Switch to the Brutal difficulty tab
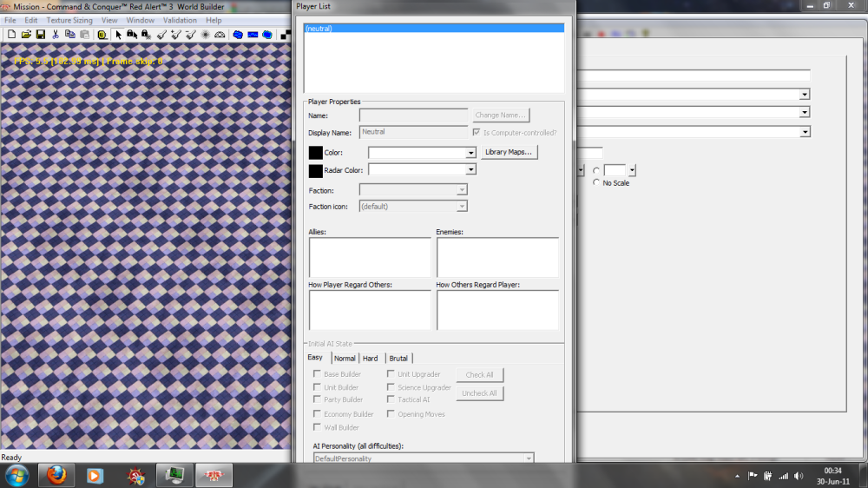The width and height of the screenshot is (868, 488). 398,358
